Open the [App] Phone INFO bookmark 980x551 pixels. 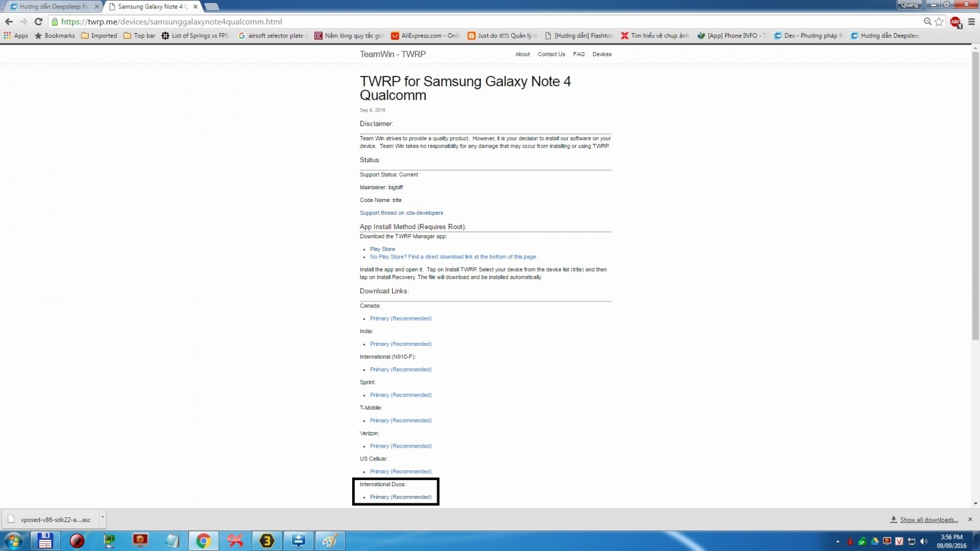pos(732,36)
